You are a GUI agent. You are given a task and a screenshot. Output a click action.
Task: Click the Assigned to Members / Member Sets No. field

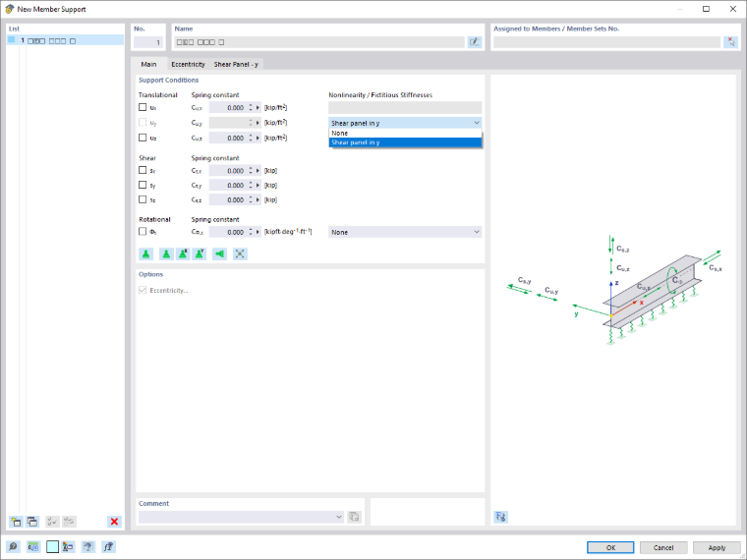coord(607,42)
